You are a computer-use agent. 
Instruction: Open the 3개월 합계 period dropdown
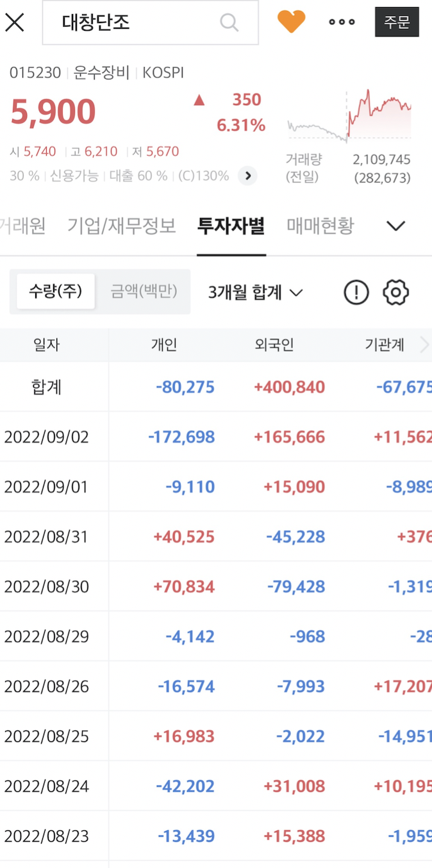tap(255, 292)
